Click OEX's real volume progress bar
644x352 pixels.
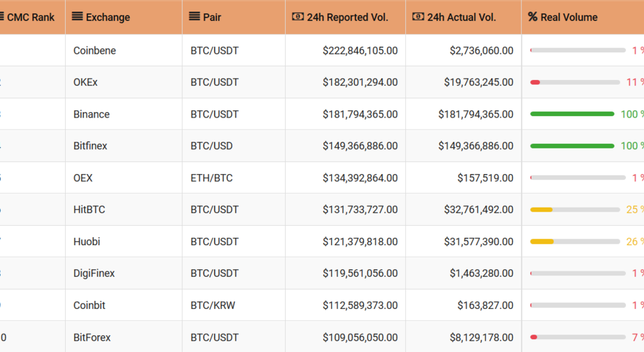click(x=578, y=177)
